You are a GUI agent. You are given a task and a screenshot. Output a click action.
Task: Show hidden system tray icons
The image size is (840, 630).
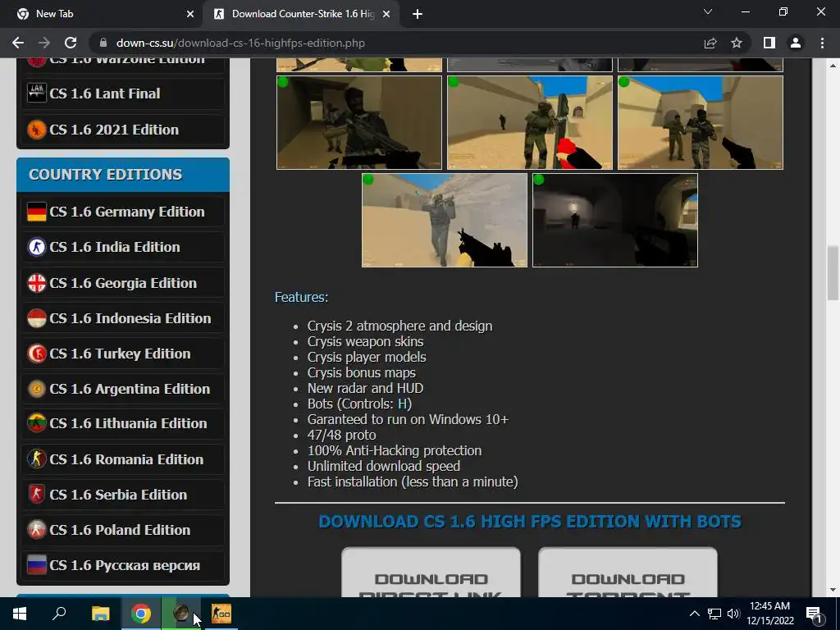click(x=694, y=614)
